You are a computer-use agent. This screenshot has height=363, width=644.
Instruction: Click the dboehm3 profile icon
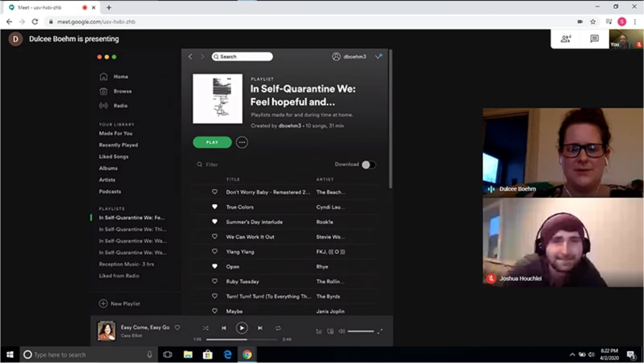click(x=336, y=56)
